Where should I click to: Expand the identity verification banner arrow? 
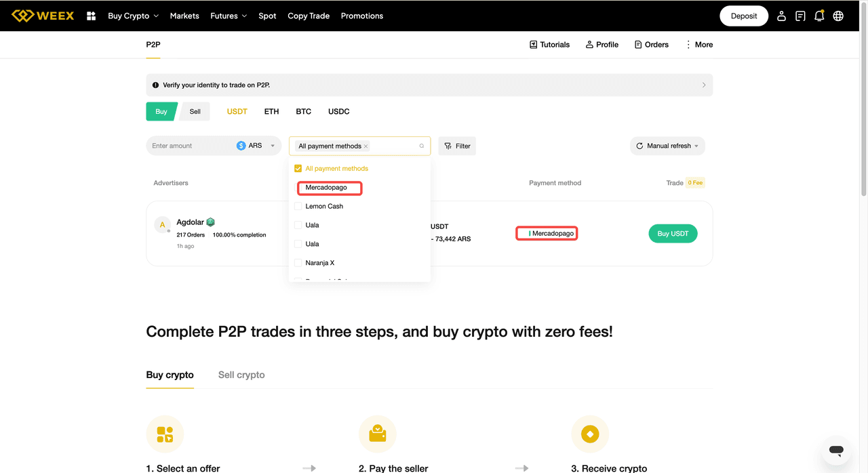(x=703, y=85)
